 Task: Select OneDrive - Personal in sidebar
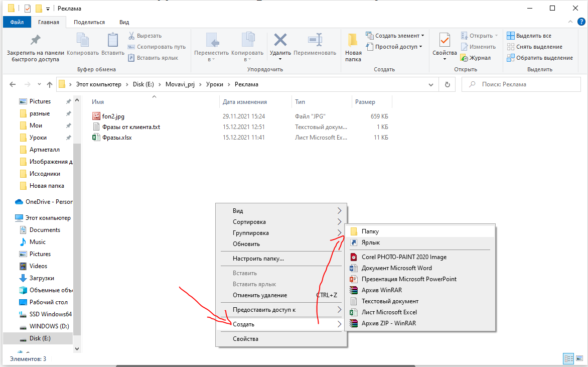click(x=44, y=202)
